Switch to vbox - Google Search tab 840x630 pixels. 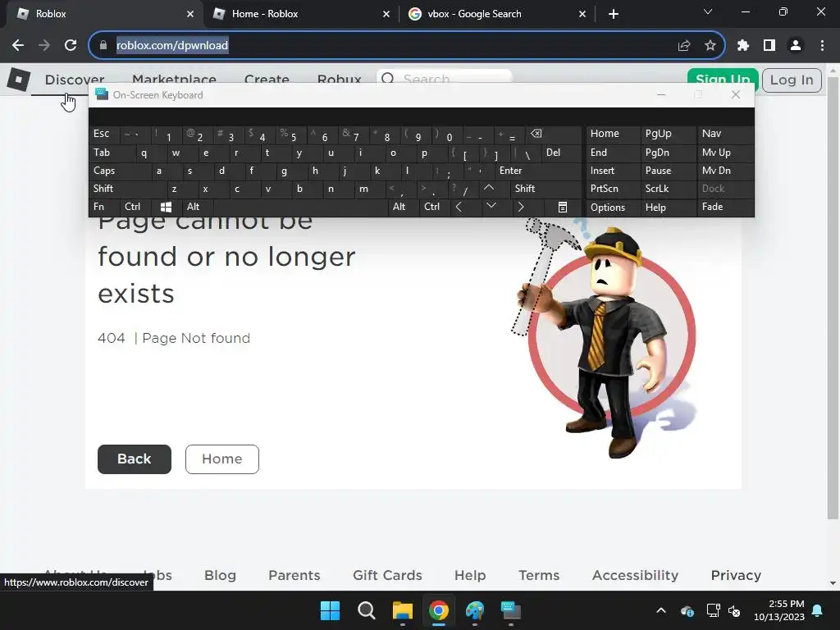click(497, 14)
